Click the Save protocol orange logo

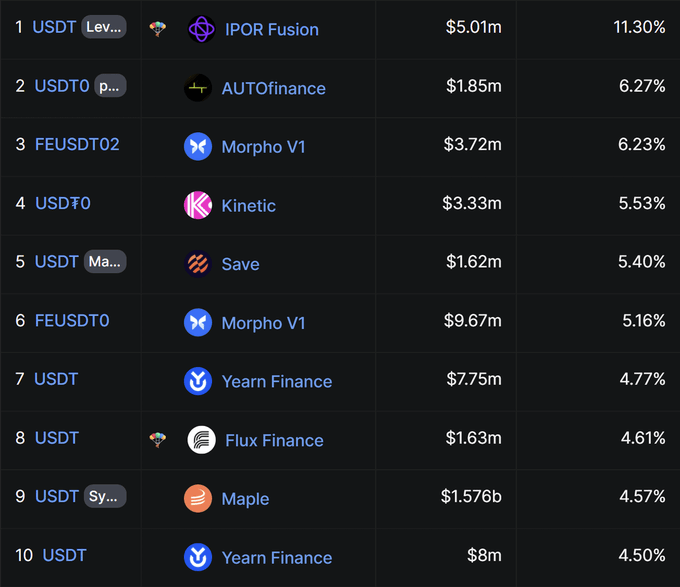pyautogui.click(x=198, y=264)
